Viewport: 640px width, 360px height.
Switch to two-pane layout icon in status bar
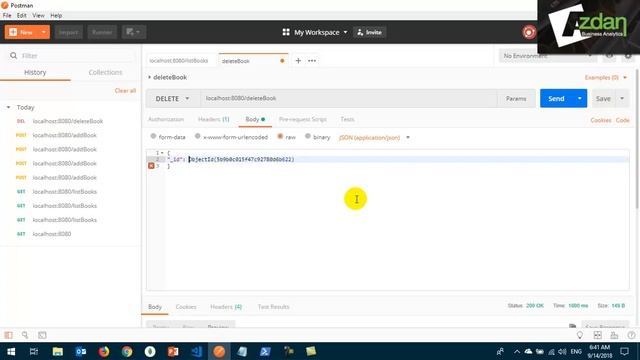597,335
